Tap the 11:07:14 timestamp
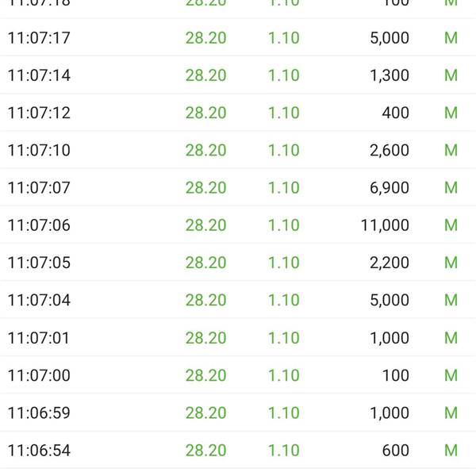 (39, 75)
